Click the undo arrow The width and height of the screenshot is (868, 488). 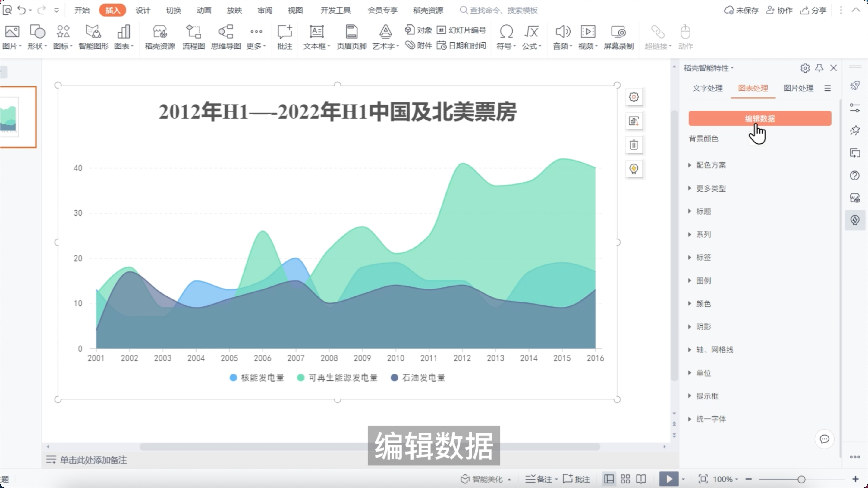pyautogui.click(x=22, y=10)
